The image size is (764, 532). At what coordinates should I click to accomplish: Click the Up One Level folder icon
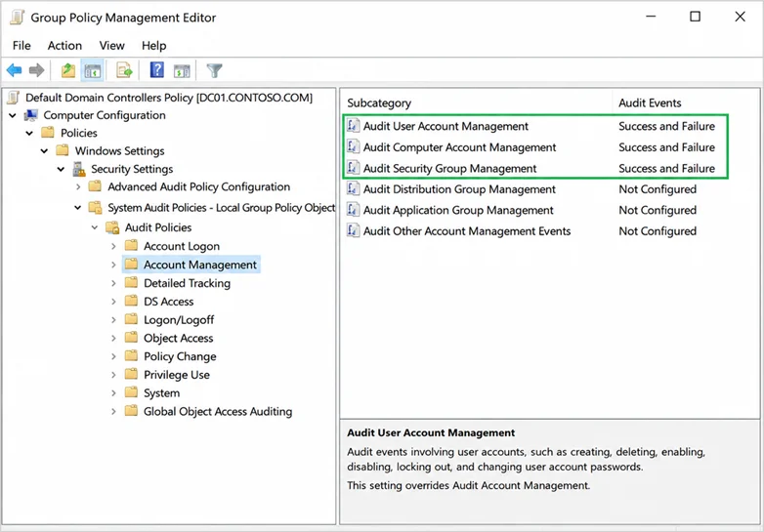tap(68, 70)
